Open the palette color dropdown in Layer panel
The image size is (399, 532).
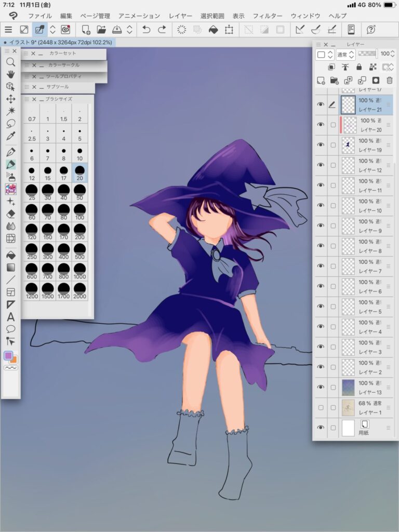[325, 54]
